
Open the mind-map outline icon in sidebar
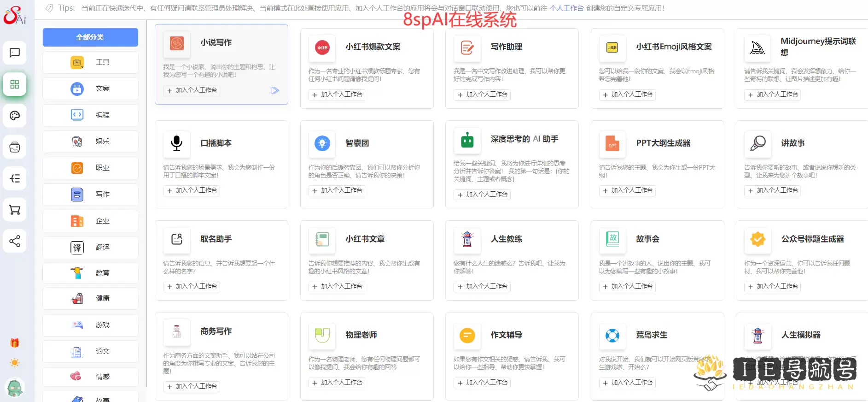coord(15,178)
